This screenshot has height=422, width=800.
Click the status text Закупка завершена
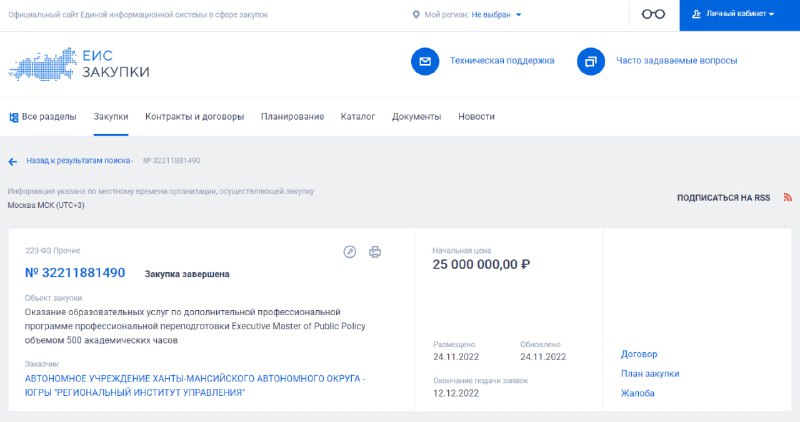[187, 274]
